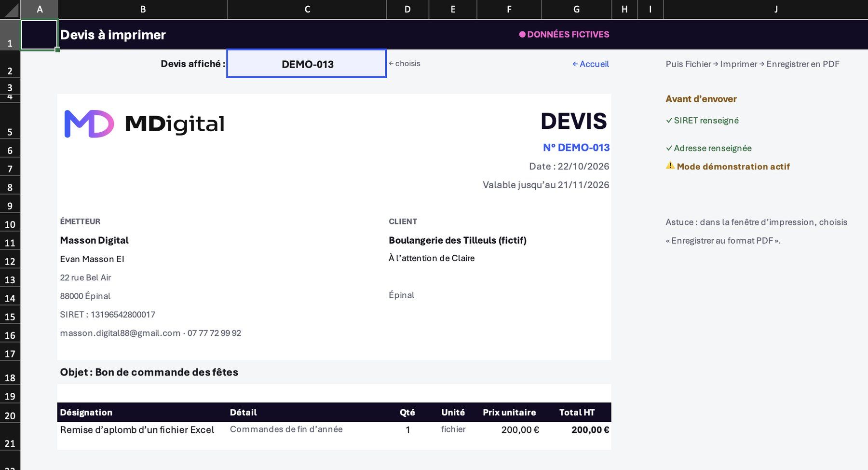This screenshot has height=470, width=868.
Task: Click the 'N° DEMO-013' quote number
Action: (576, 148)
